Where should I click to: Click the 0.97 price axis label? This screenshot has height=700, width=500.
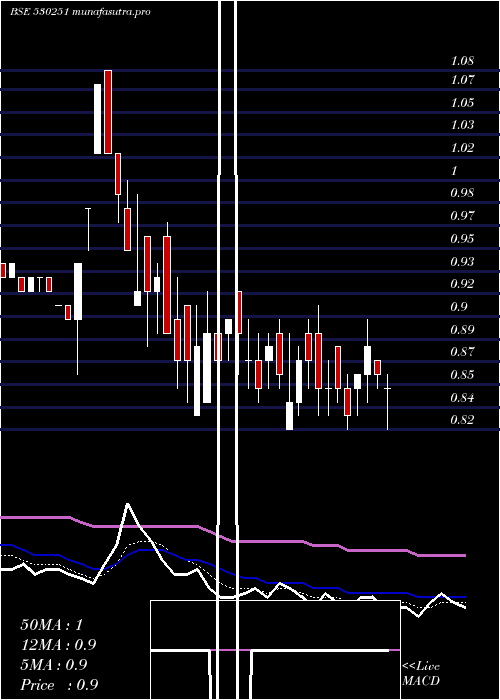point(462,216)
